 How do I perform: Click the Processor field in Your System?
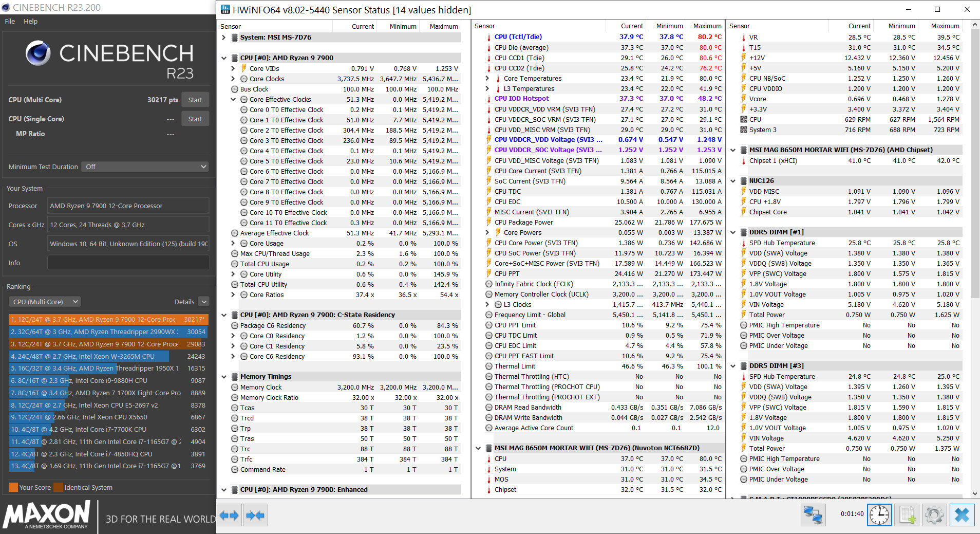(x=128, y=206)
